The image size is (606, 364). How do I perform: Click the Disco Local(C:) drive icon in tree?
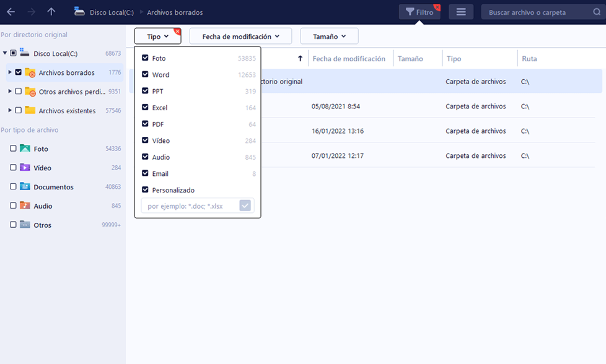click(25, 53)
